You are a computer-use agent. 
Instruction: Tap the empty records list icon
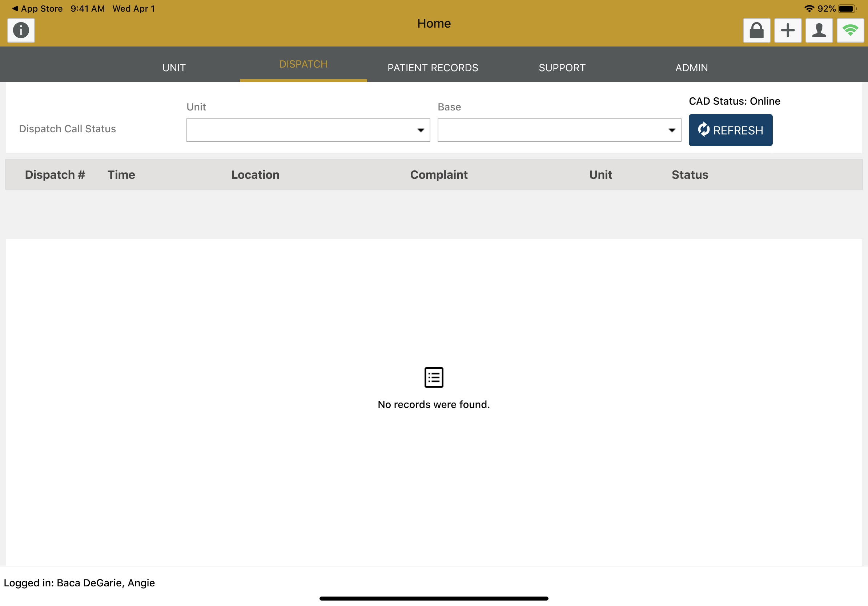tap(434, 377)
